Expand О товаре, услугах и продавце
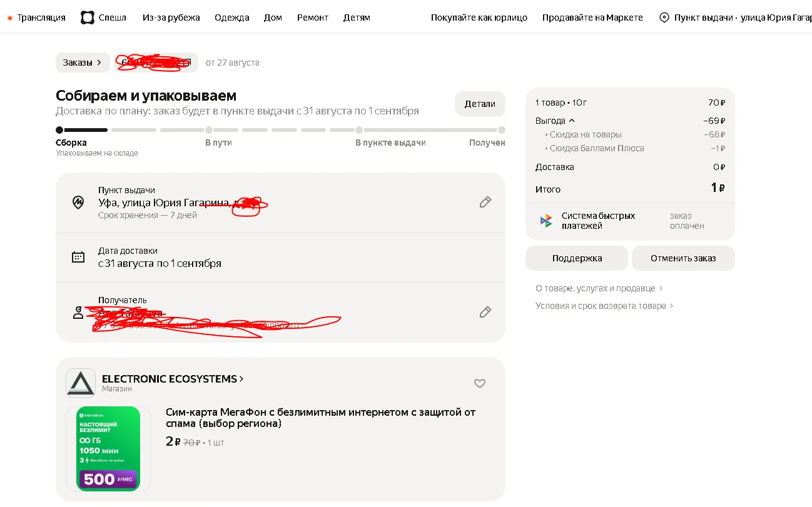The width and height of the screenshot is (812, 507). pyautogui.click(x=599, y=288)
